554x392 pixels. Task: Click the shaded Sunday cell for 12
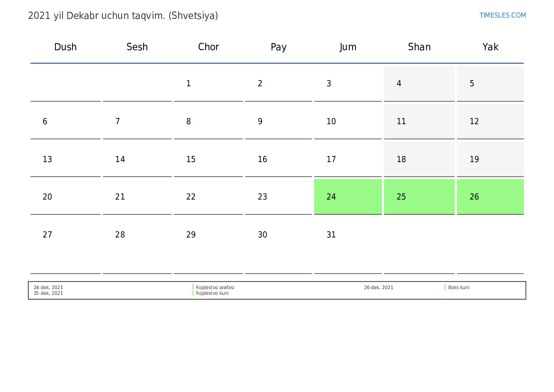(x=490, y=121)
